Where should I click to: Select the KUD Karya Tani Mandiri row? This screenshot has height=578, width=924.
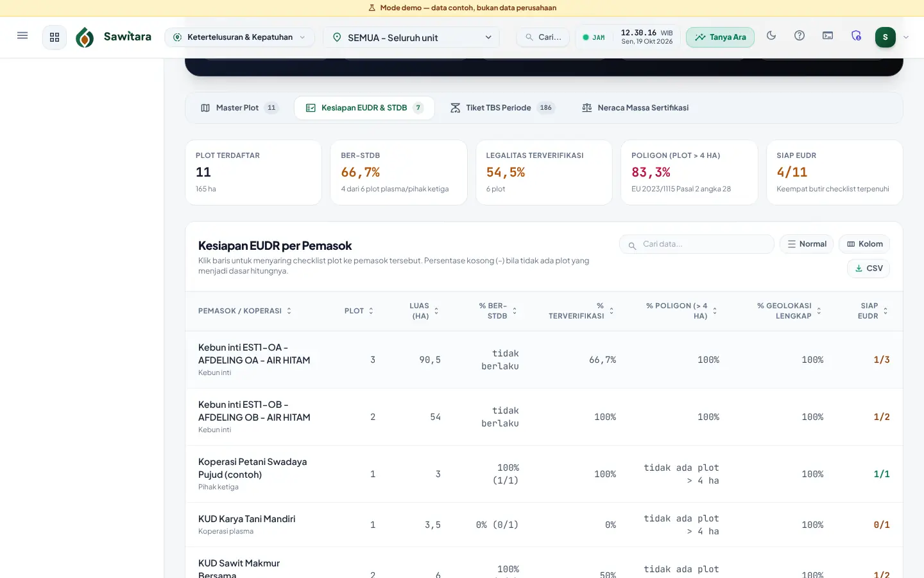click(544, 525)
